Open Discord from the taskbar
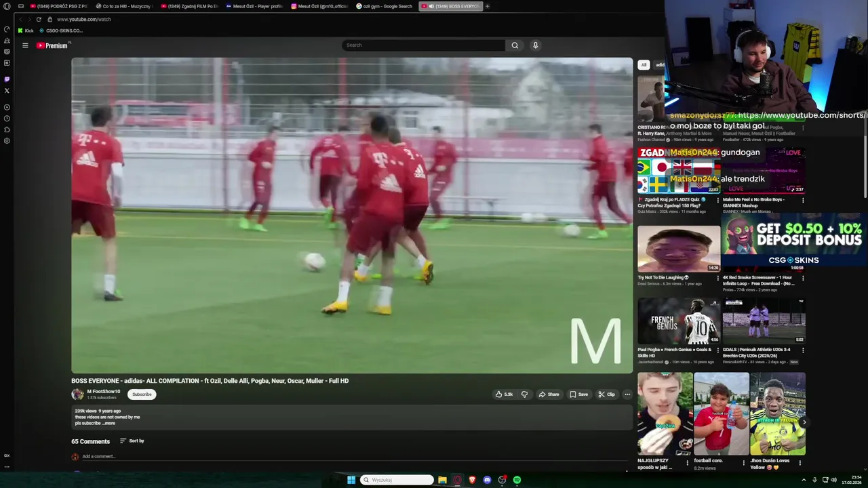868x488 pixels. point(487,480)
